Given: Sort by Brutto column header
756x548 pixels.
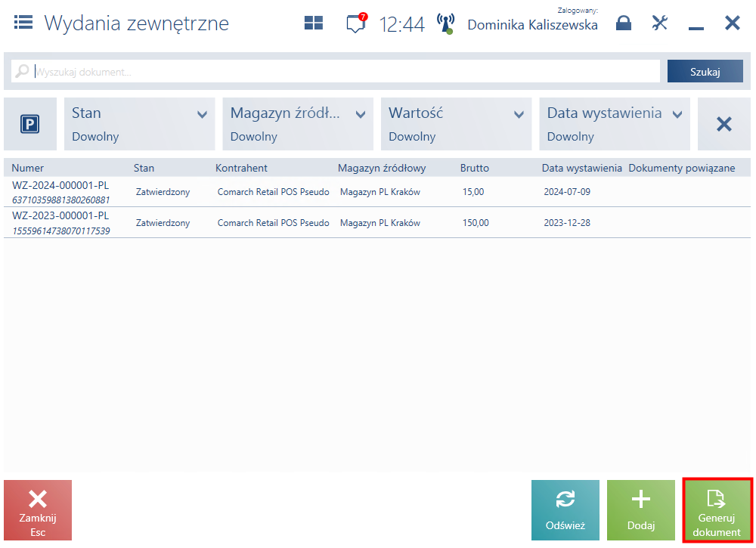Looking at the screenshot, I should (475, 168).
